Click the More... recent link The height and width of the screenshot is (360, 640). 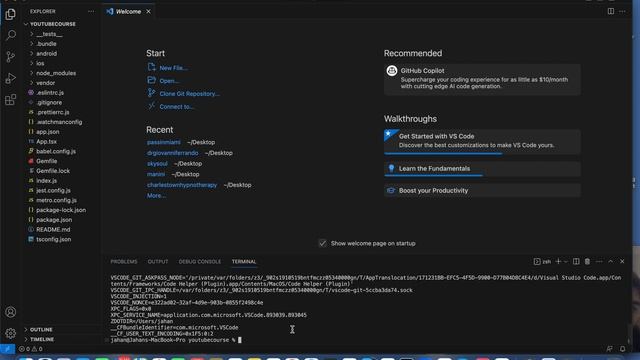click(x=156, y=196)
